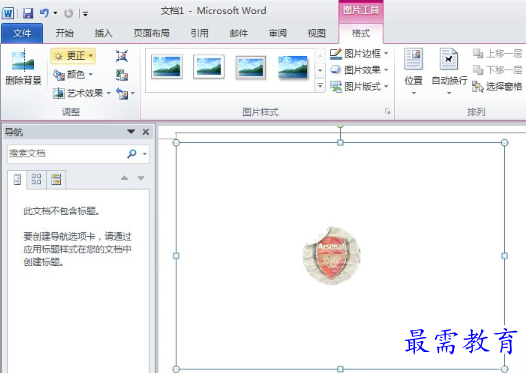Click the Remove Background (删除背景) icon

pyautogui.click(x=23, y=66)
